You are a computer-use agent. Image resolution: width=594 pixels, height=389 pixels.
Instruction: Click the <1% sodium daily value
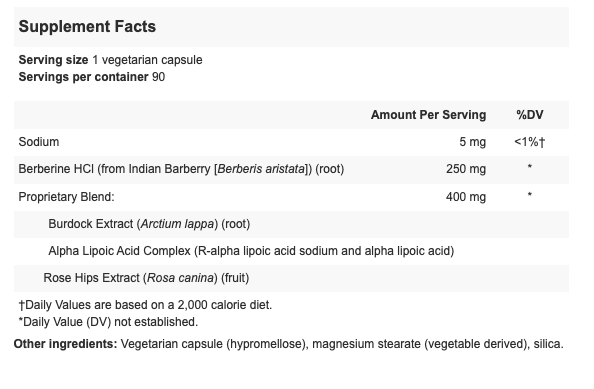530,142
